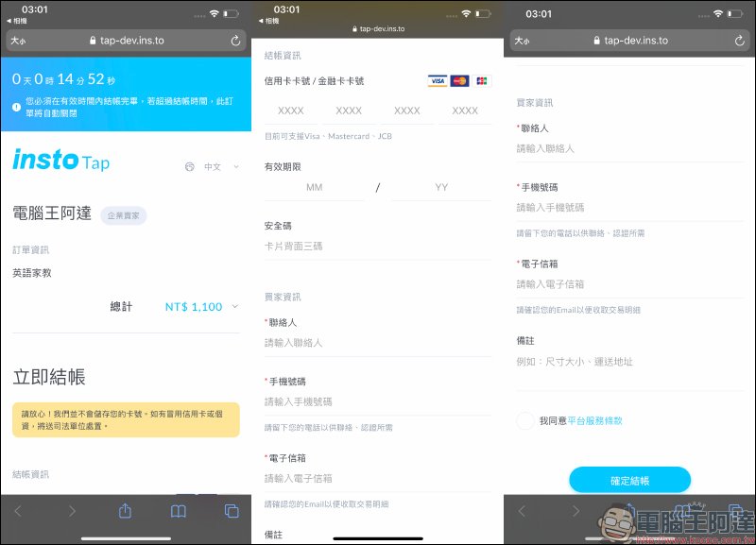Viewport: 756px width, 545px height.
Task: Click the 企業賣家 seller badge
Action: coord(124,215)
